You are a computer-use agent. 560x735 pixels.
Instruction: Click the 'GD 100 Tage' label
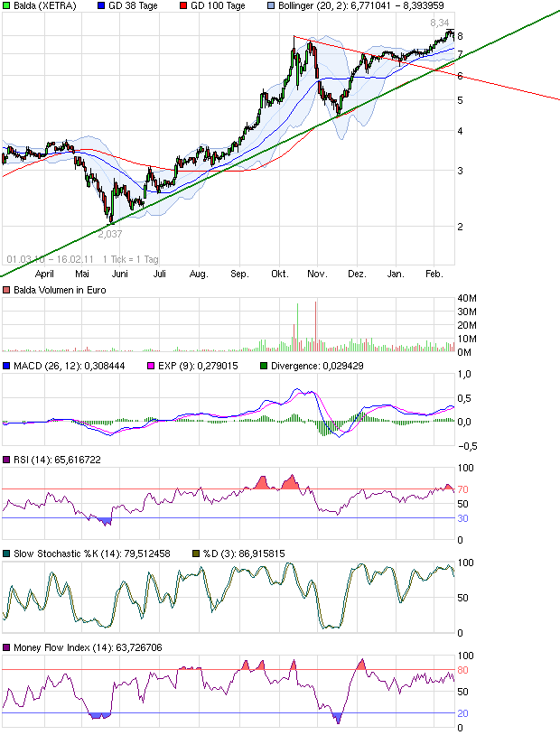click(218, 6)
